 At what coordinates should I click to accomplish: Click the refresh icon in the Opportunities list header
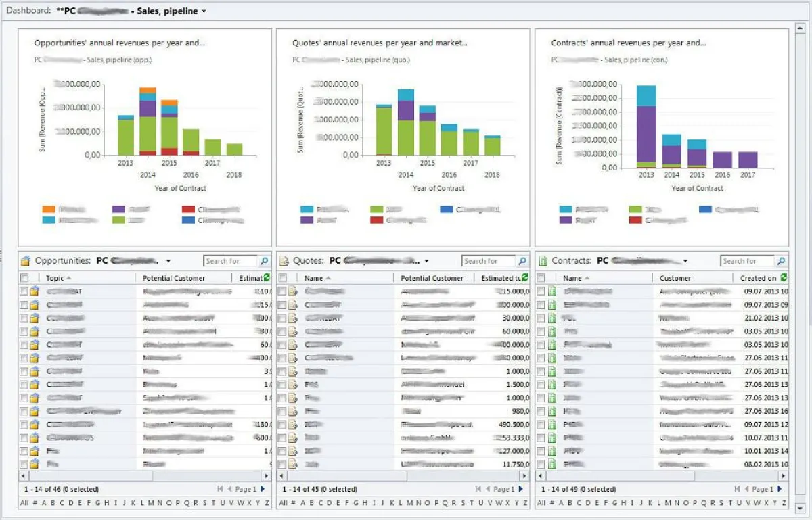265,277
